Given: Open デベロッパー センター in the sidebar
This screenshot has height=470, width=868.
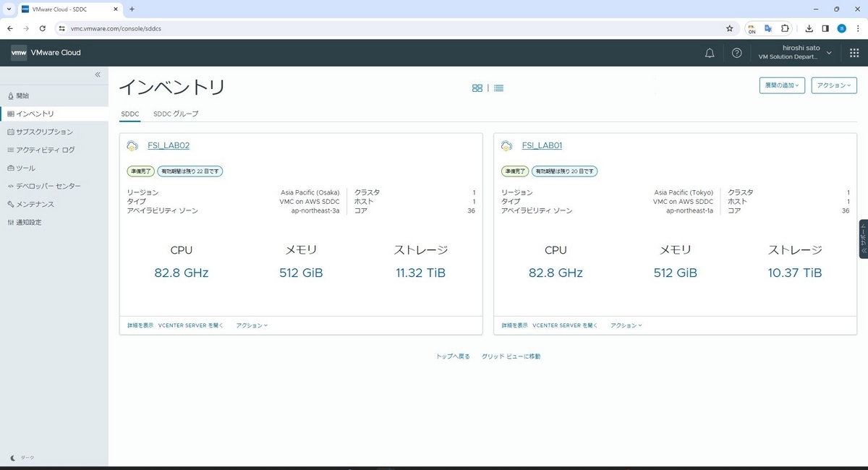Looking at the screenshot, I should click(54, 186).
